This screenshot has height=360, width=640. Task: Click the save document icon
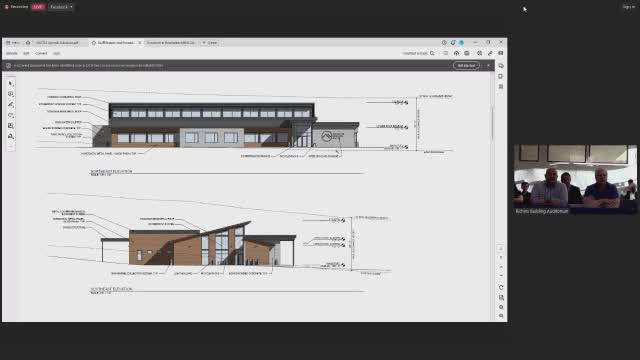point(446,53)
